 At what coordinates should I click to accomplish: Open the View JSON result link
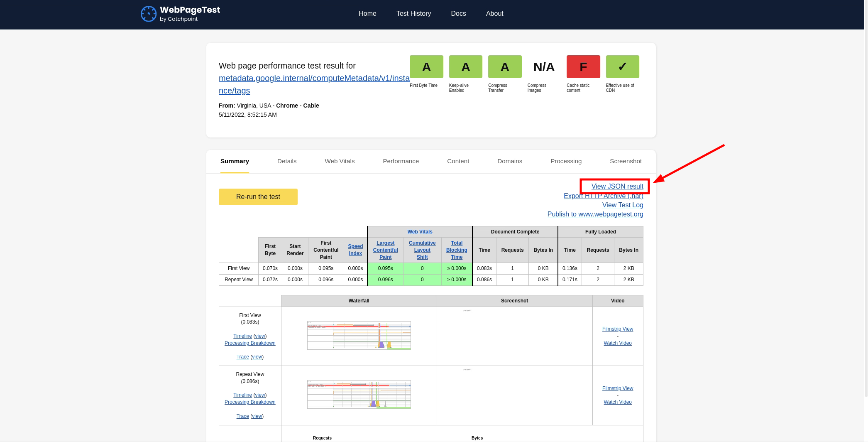coord(617,187)
